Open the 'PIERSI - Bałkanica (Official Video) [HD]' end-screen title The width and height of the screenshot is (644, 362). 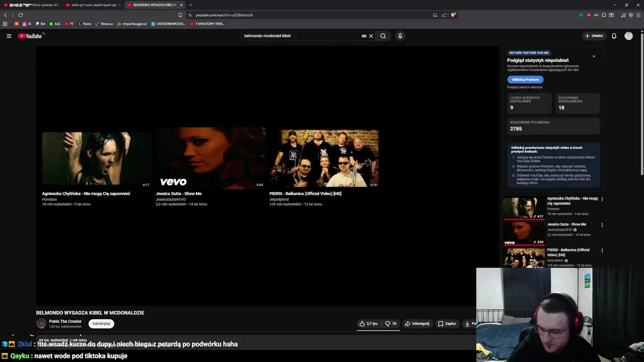coord(305,194)
